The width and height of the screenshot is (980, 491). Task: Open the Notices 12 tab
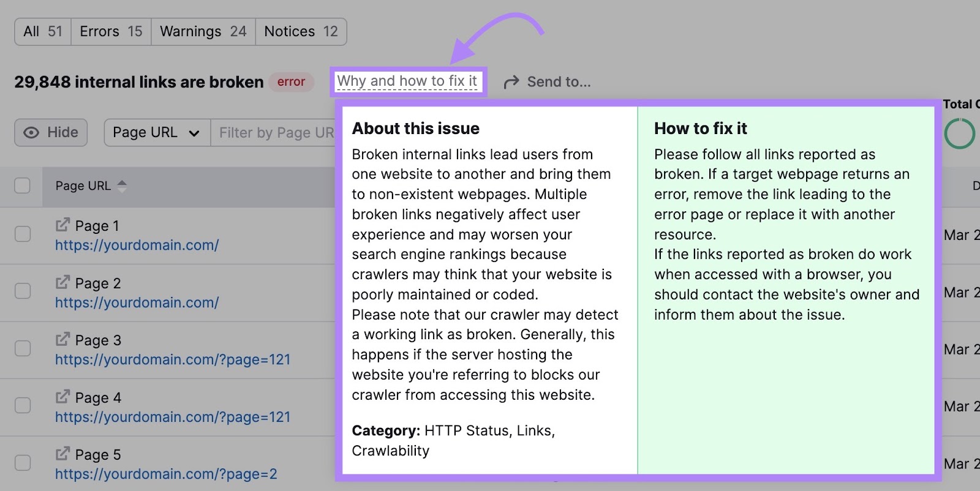[x=301, y=32]
